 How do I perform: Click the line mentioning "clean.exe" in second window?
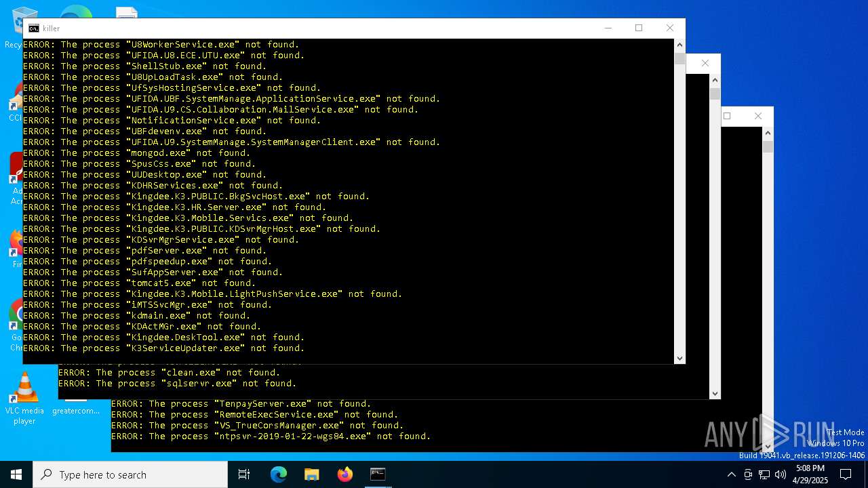coord(170,373)
